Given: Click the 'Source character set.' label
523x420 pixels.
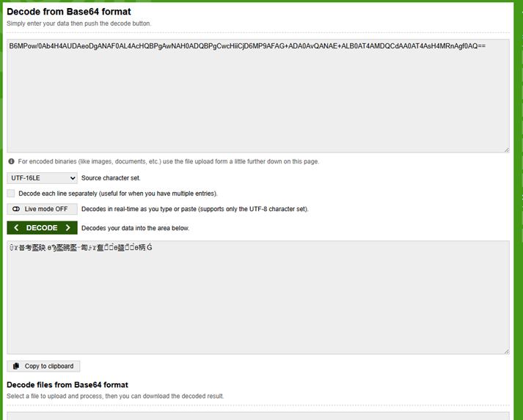Looking at the screenshot, I should click(x=110, y=178).
